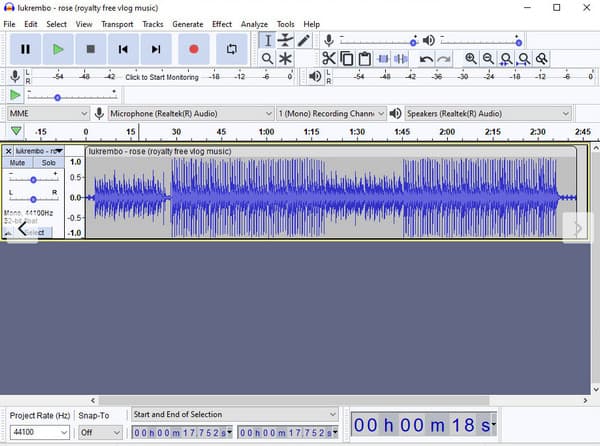Viewport: 600px width, 446px height.
Task: Click the timeline options green triangle
Action: [x=16, y=131]
